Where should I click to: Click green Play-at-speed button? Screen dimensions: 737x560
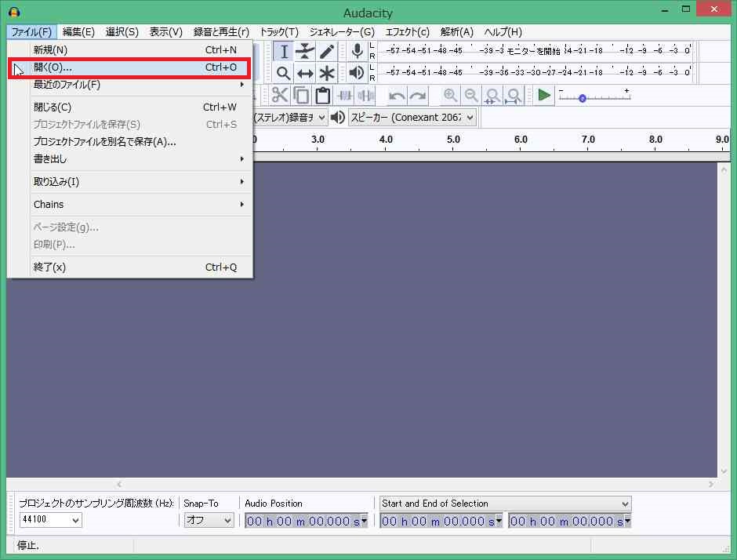(x=544, y=96)
